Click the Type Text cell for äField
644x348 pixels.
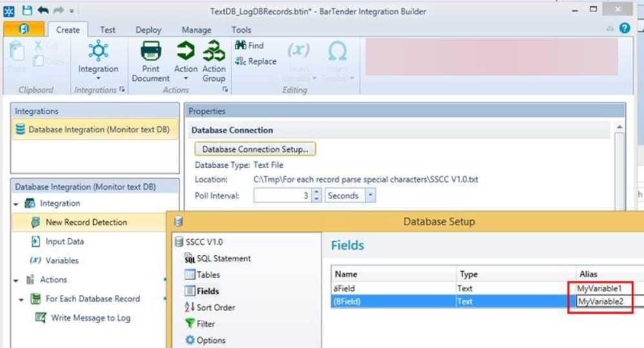click(516, 289)
